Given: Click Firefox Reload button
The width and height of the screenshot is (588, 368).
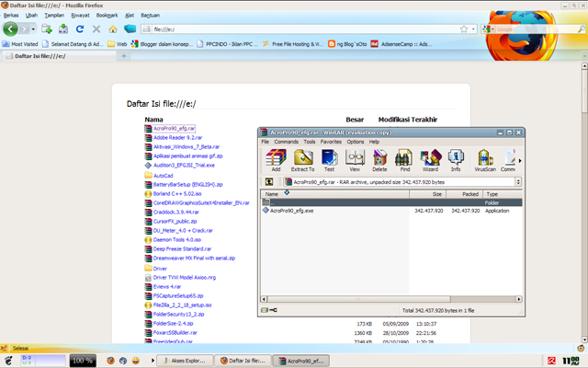Looking at the screenshot, I should pyautogui.click(x=80, y=29).
